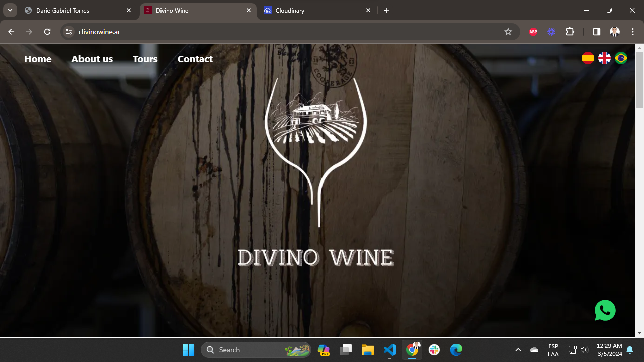This screenshot has height=362, width=644.
Task: Go to the About us page
Action: [92, 59]
